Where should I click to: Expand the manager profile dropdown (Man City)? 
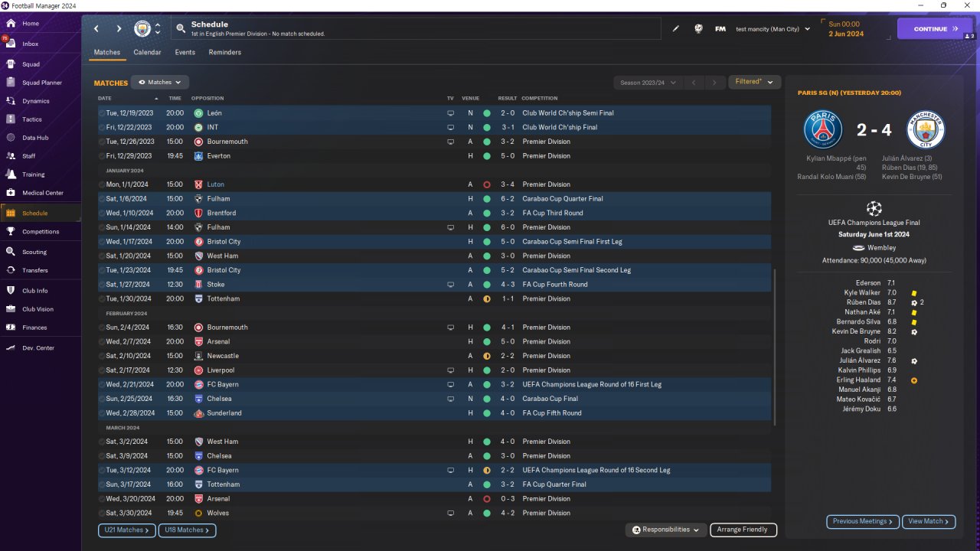click(x=773, y=29)
